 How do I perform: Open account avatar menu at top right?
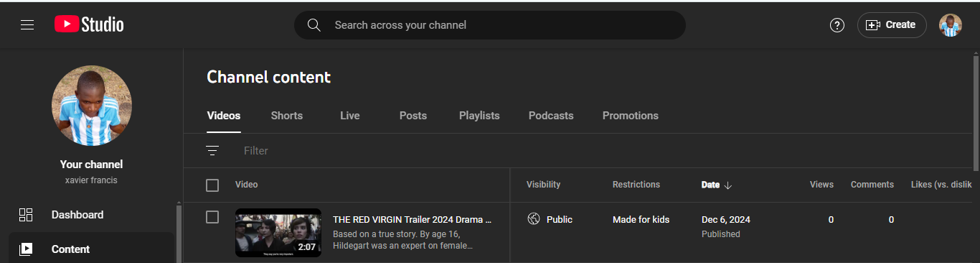pos(951,25)
